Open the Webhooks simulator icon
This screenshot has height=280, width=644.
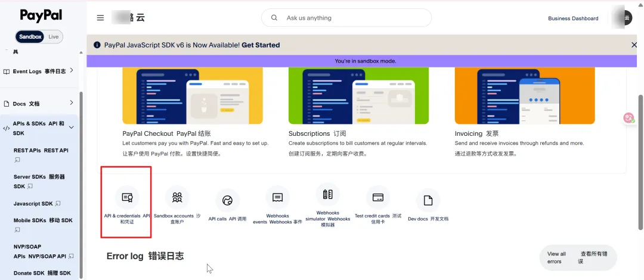pyautogui.click(x=327, y=195)
